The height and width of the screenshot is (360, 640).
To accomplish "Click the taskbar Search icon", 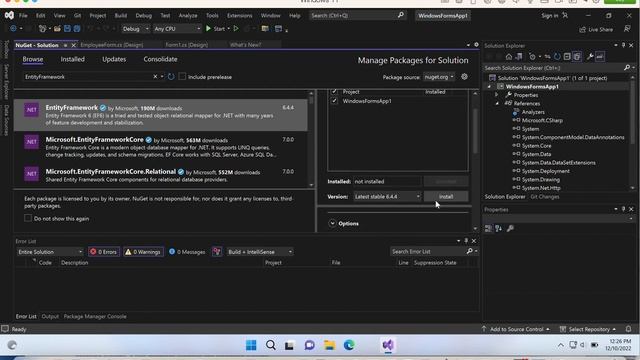I will [x=271, y=345].
